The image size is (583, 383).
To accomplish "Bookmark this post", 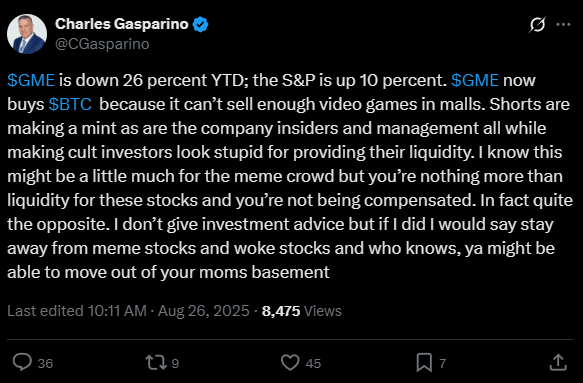I will [x=424, y=363].
